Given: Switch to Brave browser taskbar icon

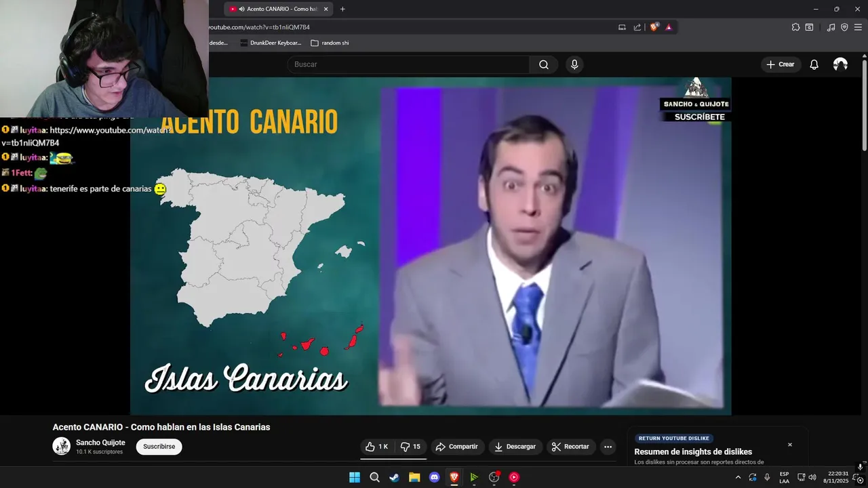Looking at the screenshot, I should pyautogui.click(x=454, y=477).
